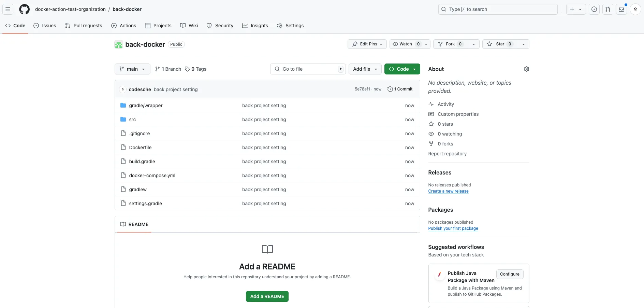This screenshot has height=308, width=644.
Task: Select the Code tab
Action: click(x=15, y=26)
